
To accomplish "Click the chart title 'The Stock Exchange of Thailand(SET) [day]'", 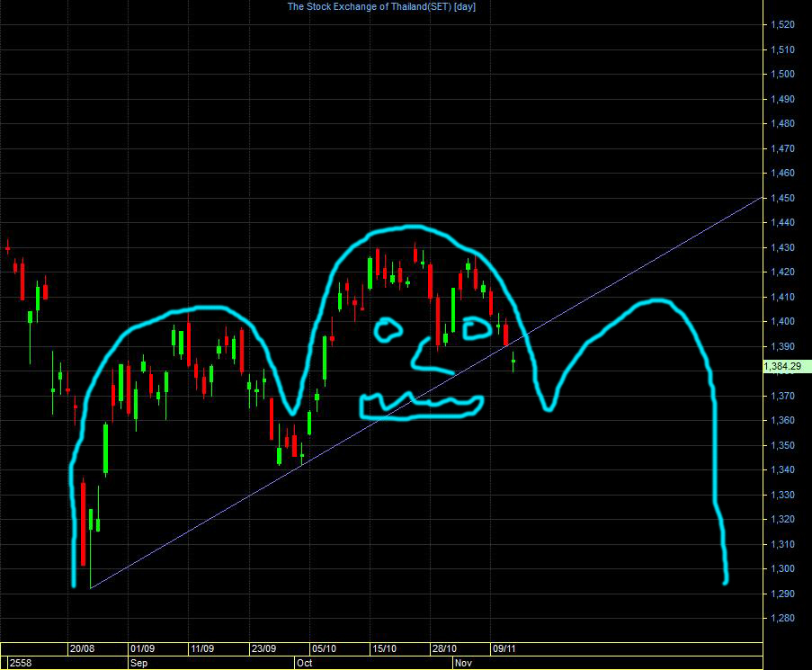I will pyautogui.click(x=381, y=6).
